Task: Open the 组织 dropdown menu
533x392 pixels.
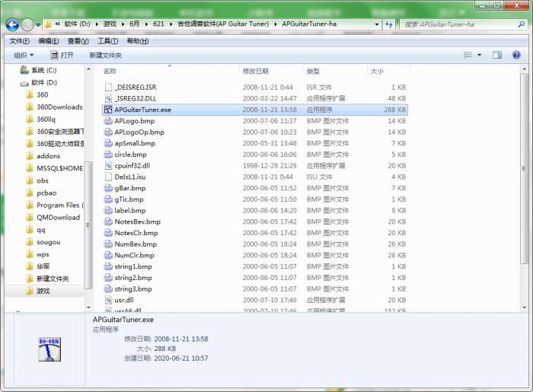Action: pyautogui.click(x=24, y=55)
